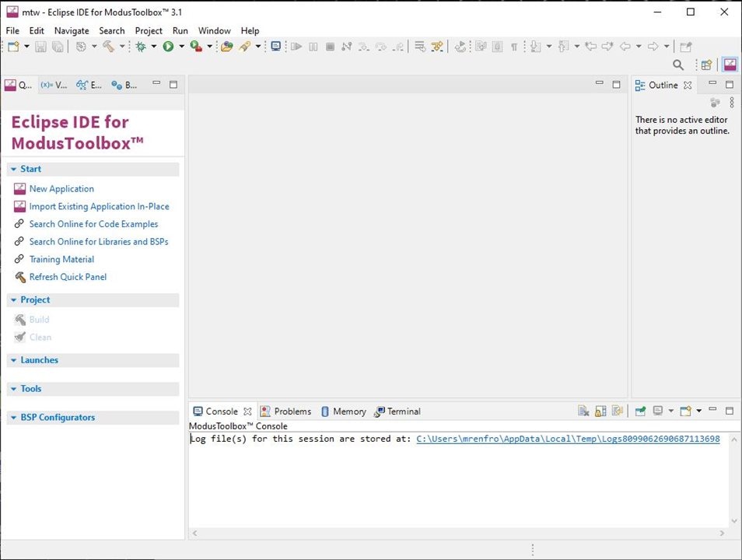This screenshot has width=742, height=560.
Task: Switch to the Terminal tab
Action: (397, 411)
